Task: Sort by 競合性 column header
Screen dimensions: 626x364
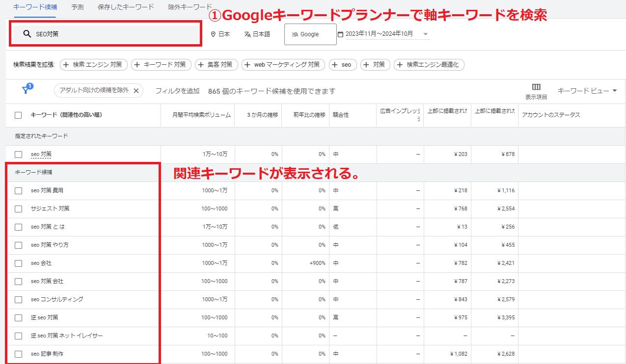Action: click(341, 115)
